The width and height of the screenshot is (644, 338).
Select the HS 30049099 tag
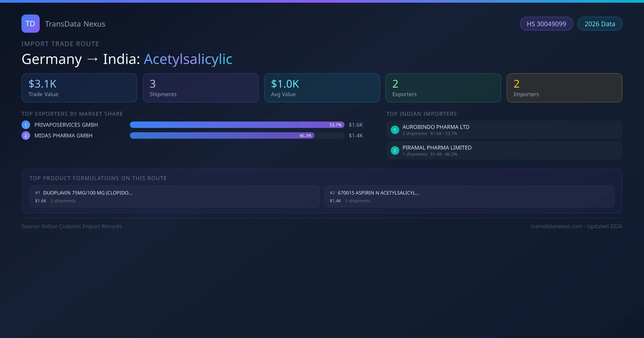(x=546, y=24)
